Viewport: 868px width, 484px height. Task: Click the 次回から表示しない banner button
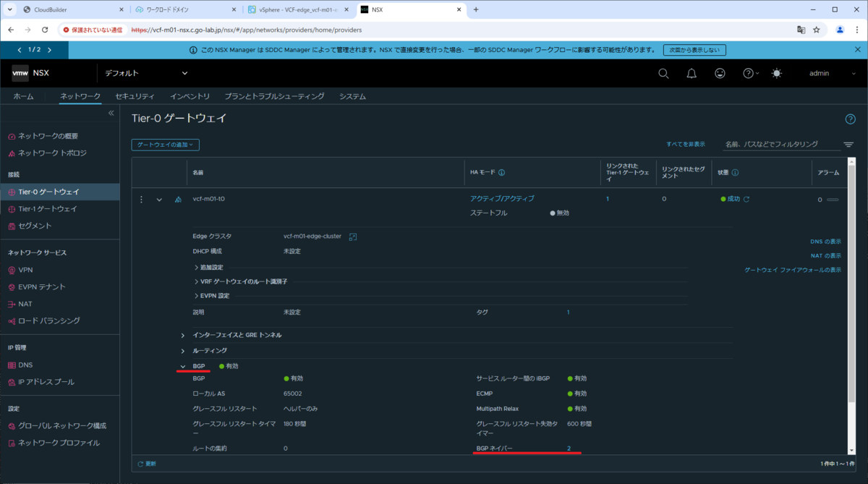click(x=694, y=50)
